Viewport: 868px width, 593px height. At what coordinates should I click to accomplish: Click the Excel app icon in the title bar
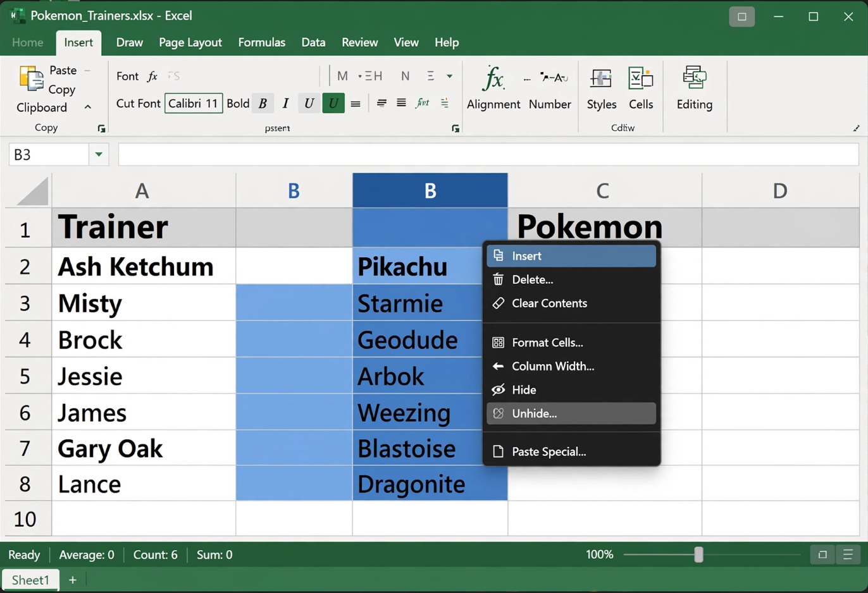pyautogui.click(x=18, y=15)
